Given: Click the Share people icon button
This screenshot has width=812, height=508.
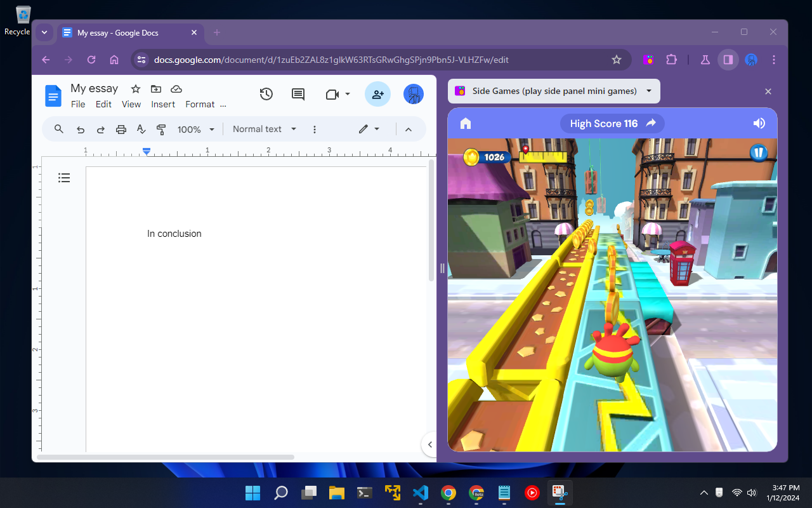Looking at the screenshot, I should (x=377, y=94).
